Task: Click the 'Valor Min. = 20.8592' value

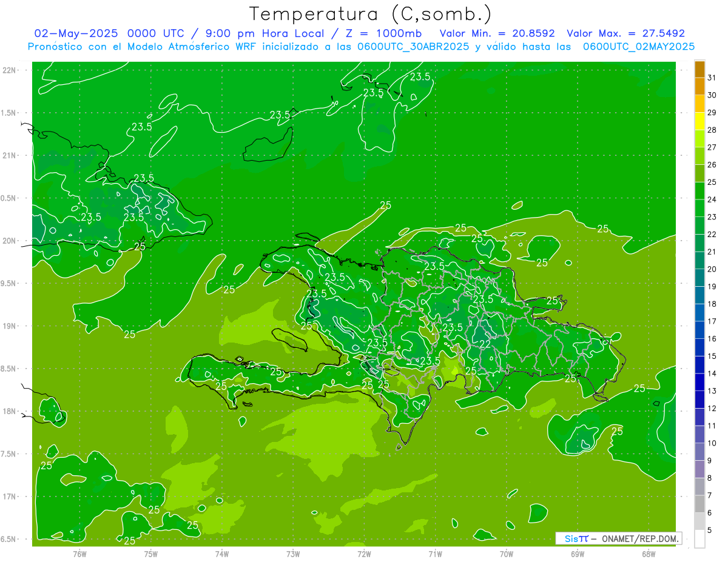Action: click(x=497, y=33)
